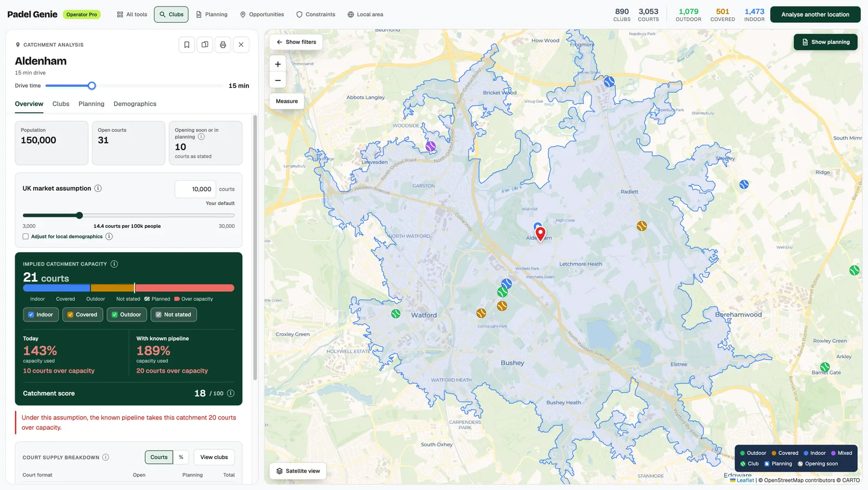The image size is (868, 490).
Task: Click View clubs button
Action: [214, 457]
